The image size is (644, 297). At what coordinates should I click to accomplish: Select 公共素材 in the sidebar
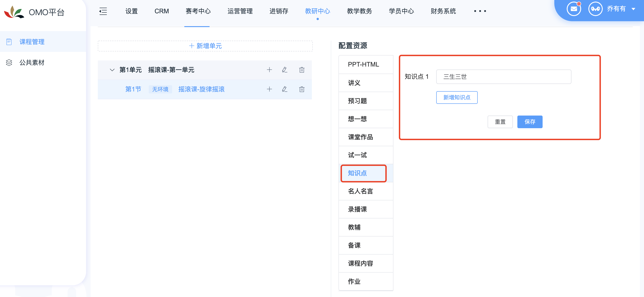(x=43, y=63)
